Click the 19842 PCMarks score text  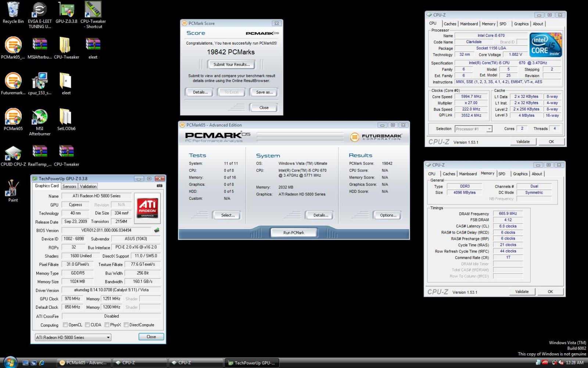point(231,52)
